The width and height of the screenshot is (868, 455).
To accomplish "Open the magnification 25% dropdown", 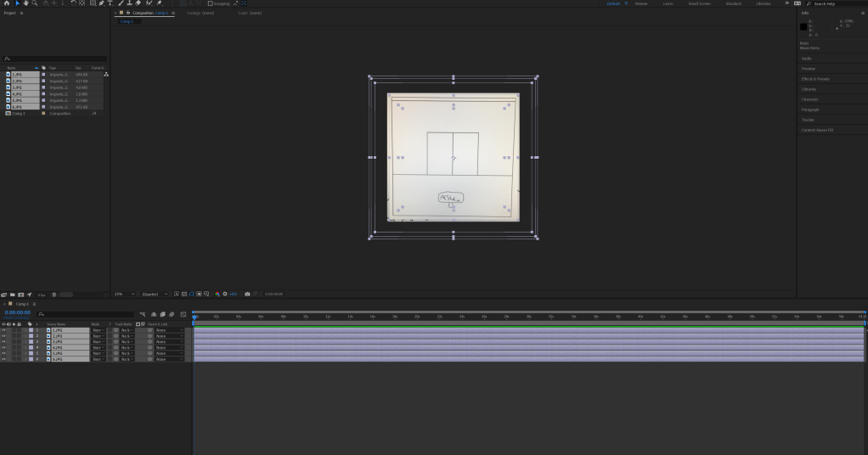I will click(124, 294).
